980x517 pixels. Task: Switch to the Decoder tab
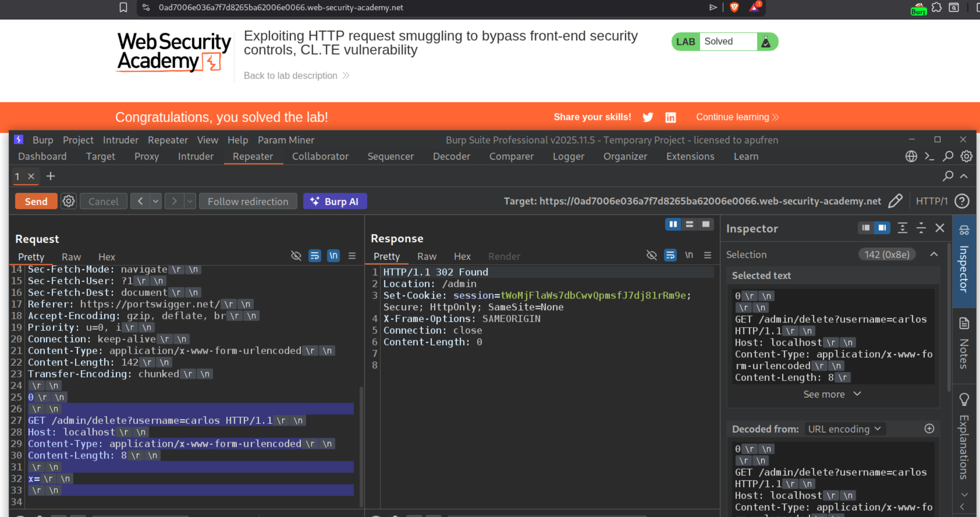coord(451,156)
